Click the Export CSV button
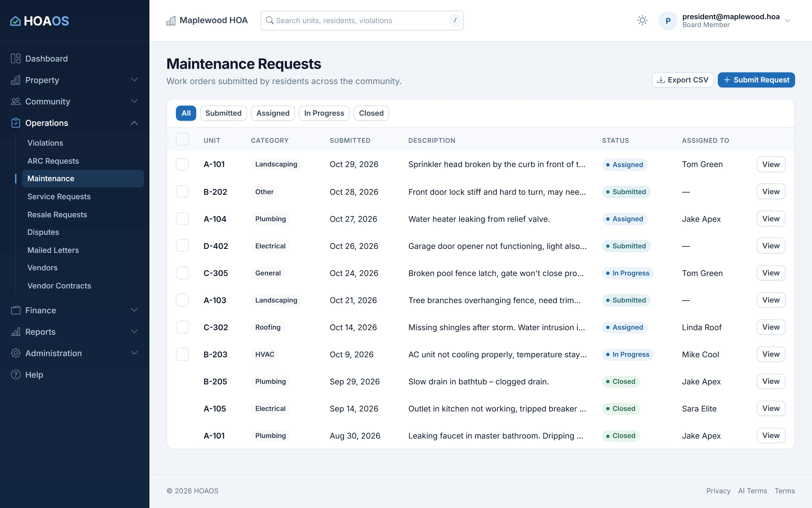Image resolution: width=812 pixels, height=508 pixels. (x=683, y=80)
